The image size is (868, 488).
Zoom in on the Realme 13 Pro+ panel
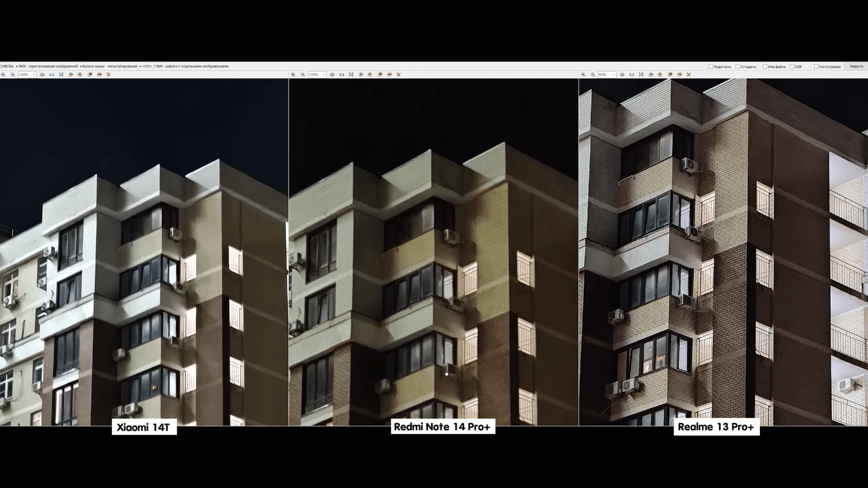click(x=583, y=74)
